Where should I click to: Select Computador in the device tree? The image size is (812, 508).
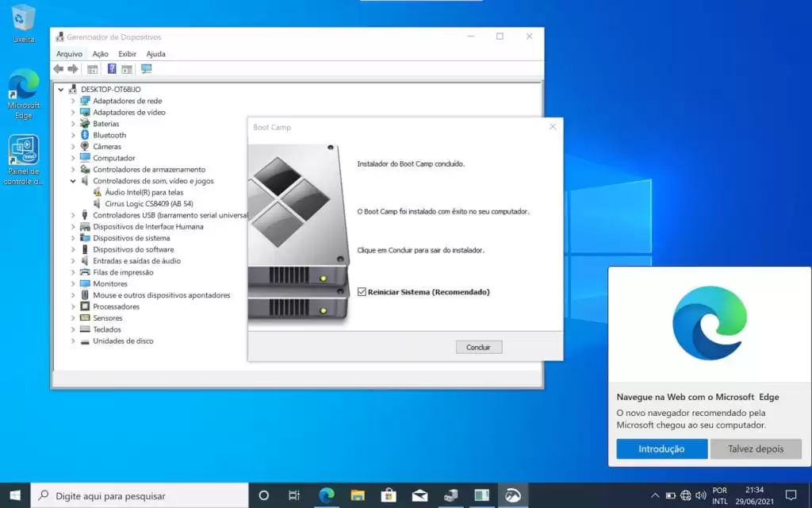(x=114, y=158)
